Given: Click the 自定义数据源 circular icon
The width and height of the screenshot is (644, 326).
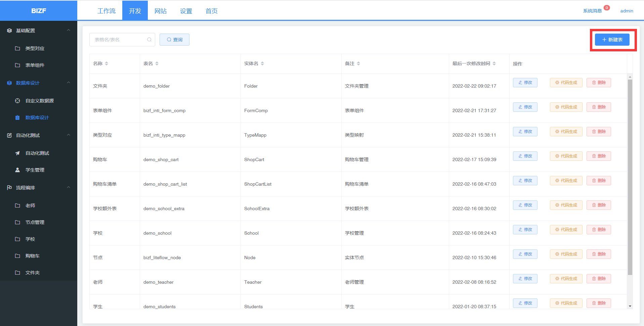Looking at the screenshot, I should 17,101.
